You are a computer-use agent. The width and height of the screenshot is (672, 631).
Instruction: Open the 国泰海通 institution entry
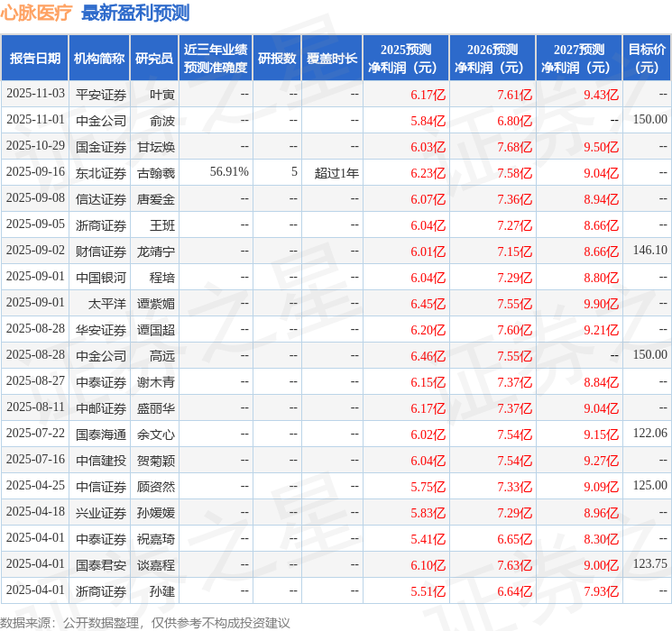point(100,434)
